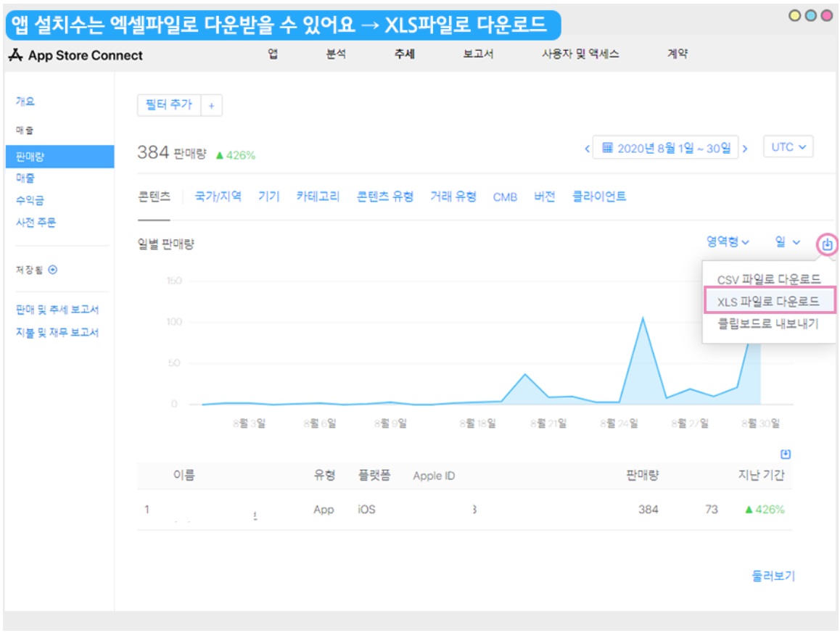Select CSV 파일로 다운로드

click(x=768, y=279)
